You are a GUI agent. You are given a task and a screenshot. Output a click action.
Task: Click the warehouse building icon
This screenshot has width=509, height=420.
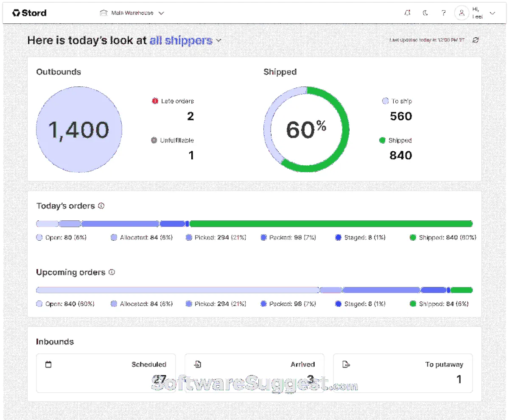pos(103,13)
